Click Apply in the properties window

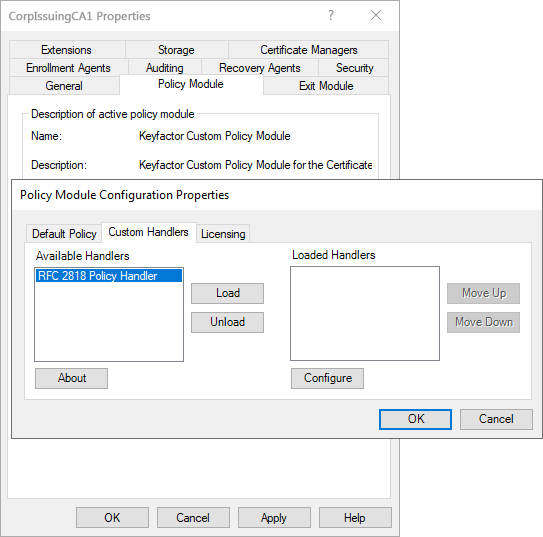coord(274,518)
